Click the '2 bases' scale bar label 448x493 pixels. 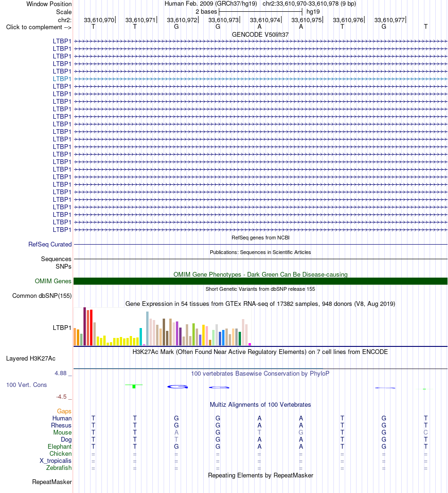(x=206, y=12)
